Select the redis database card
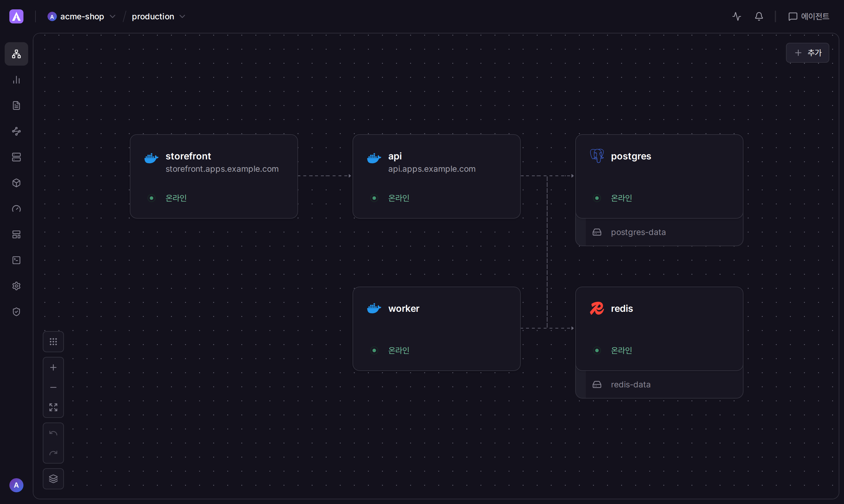 tap(659, 329)
